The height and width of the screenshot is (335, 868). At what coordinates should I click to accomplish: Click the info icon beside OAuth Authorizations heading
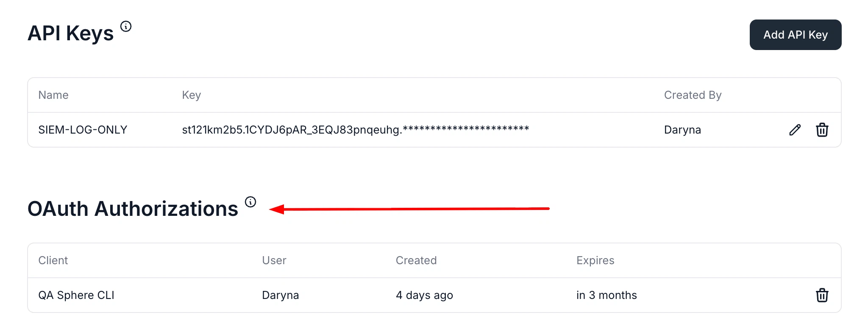250,202
